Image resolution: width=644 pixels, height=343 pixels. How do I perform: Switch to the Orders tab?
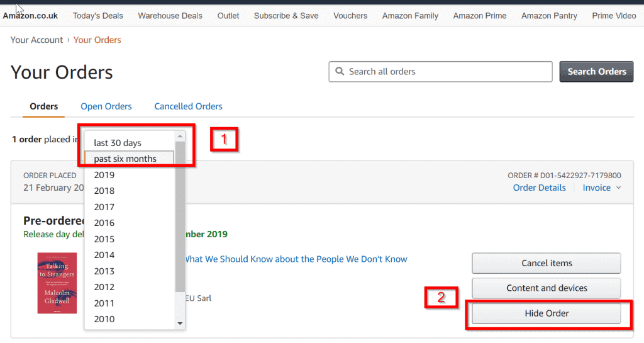43,106
